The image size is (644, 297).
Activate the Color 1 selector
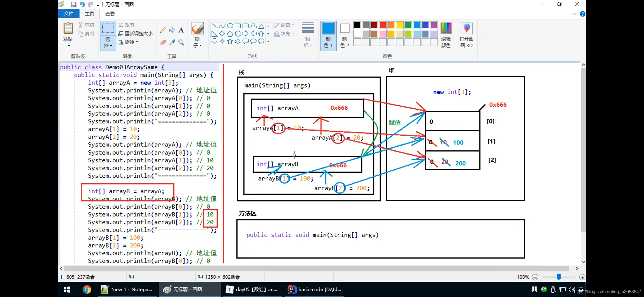[x=328, y=35]
